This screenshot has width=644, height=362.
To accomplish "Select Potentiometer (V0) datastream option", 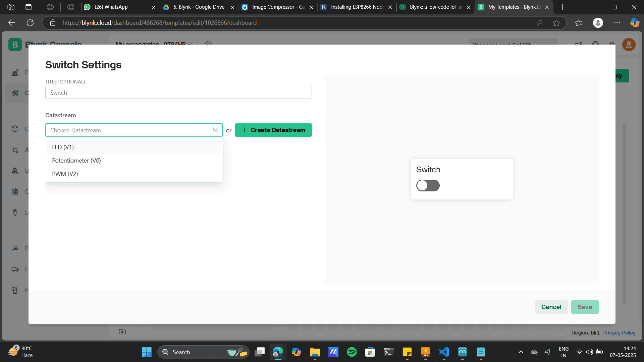I will pos(134,160).
